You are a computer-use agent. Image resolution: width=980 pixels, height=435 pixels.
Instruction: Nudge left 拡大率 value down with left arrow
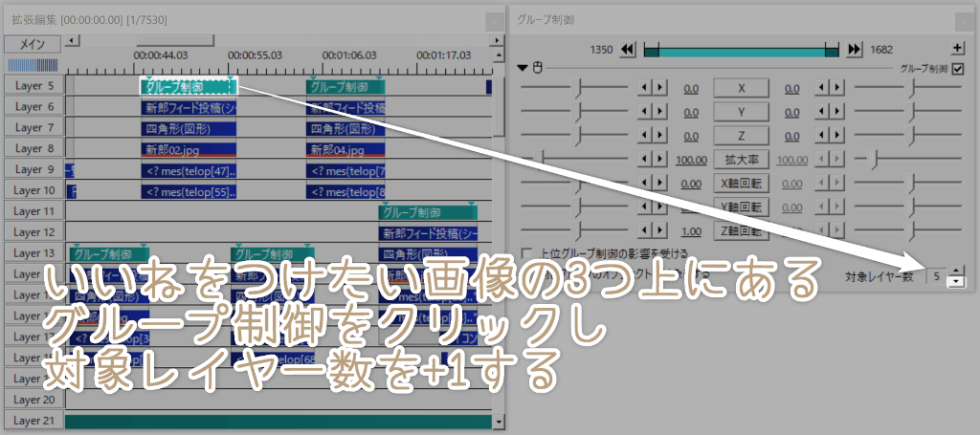coord(644,160)
